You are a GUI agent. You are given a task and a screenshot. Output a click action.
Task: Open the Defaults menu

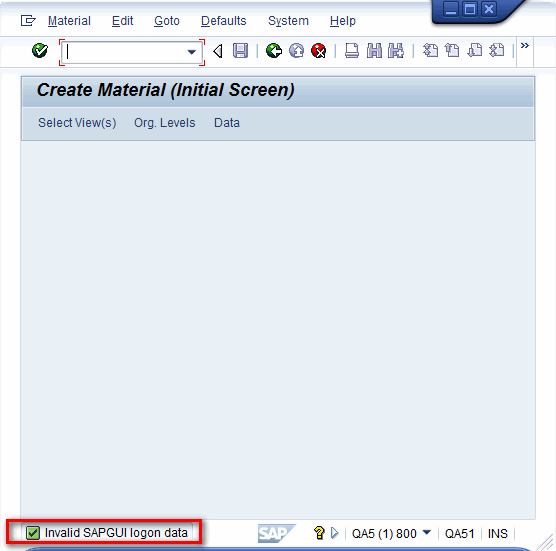pyautogui.click(x=223, y=21)
